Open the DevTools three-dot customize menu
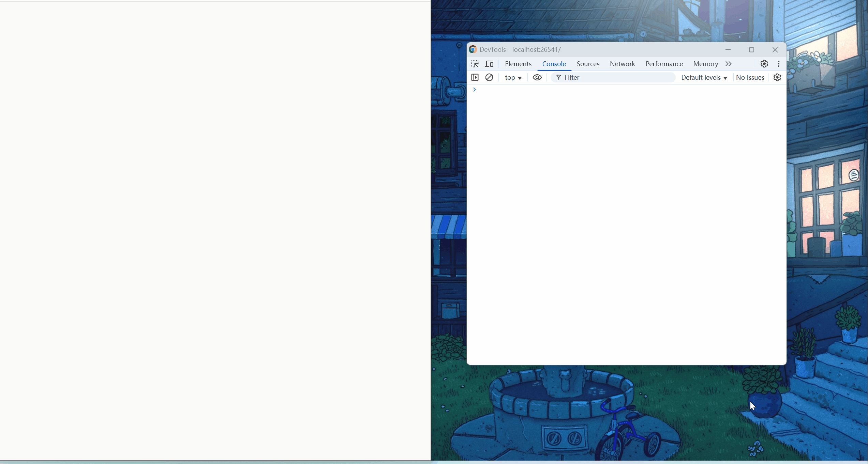The height and width of the screenshot is (464, 868). (778, 64)
